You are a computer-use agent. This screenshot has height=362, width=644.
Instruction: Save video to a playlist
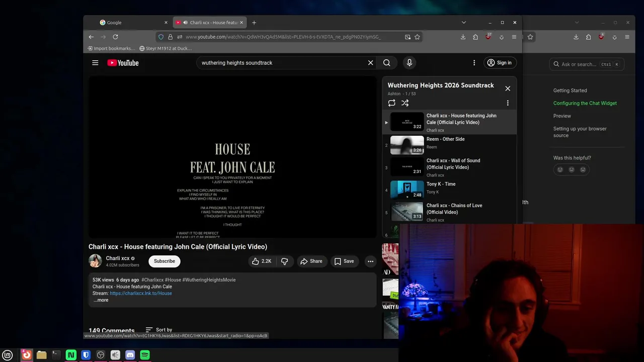344,261
